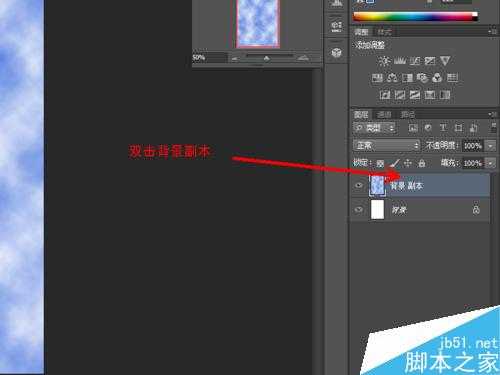The width and height of the screenshot is (500, 375).
Task: Open the 不透明度 opacity slider arrow
Action: tap(490, 146)
